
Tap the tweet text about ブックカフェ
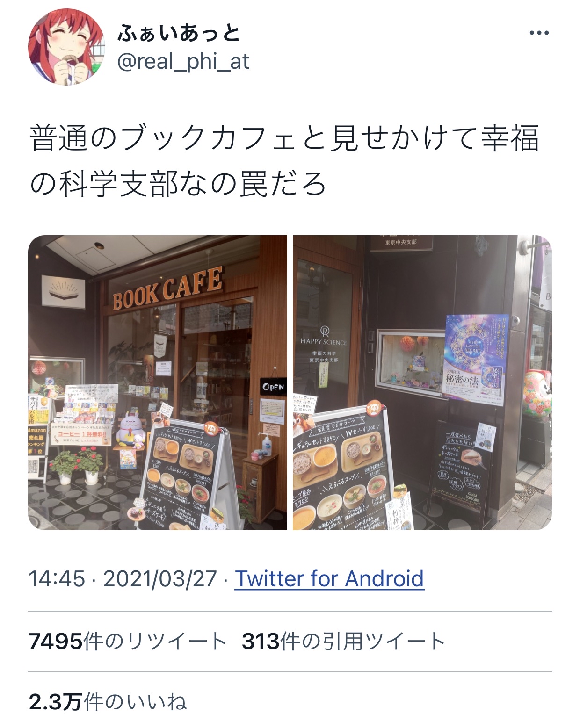(x=284, y=161)
